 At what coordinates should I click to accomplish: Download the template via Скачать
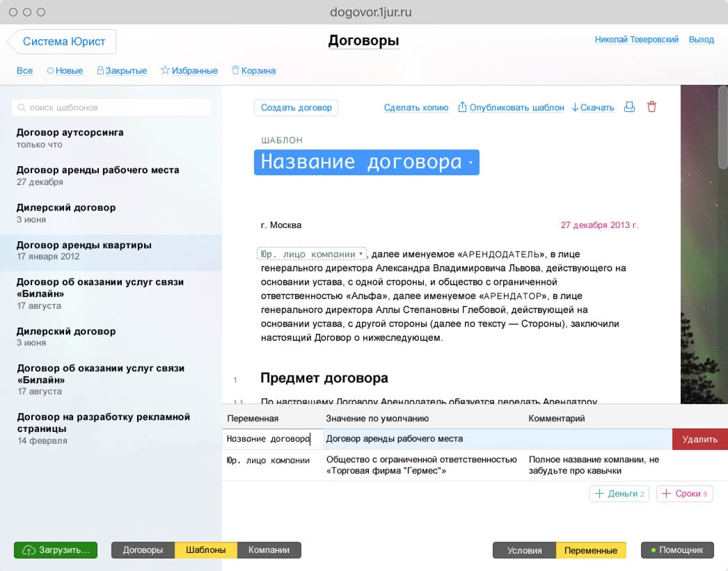(592, 108)
